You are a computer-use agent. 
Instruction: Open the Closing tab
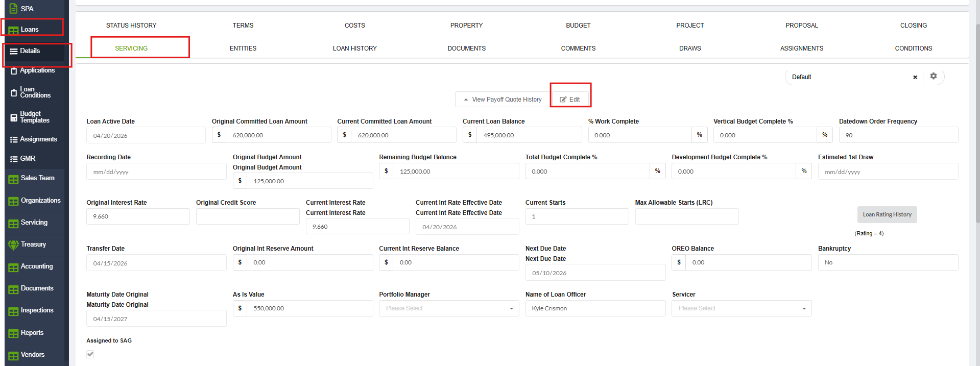point(914,26)
